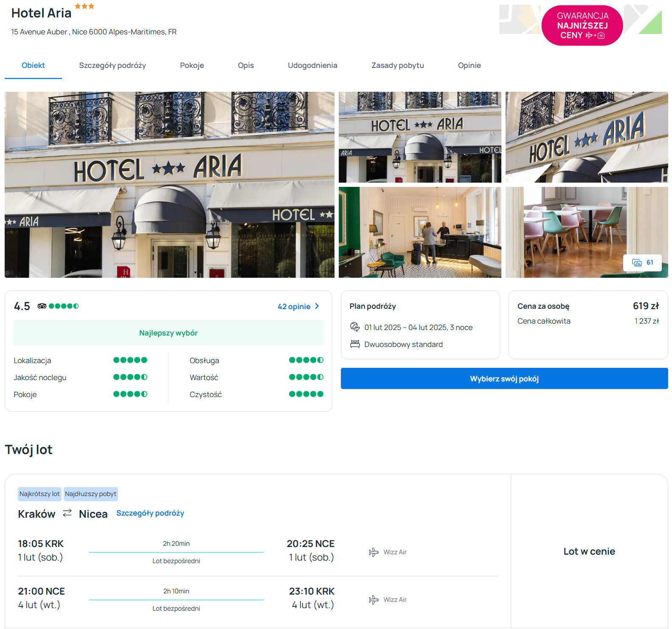Click the Najkrótszy lot tag
672x629 pixels.
(39, 494)
